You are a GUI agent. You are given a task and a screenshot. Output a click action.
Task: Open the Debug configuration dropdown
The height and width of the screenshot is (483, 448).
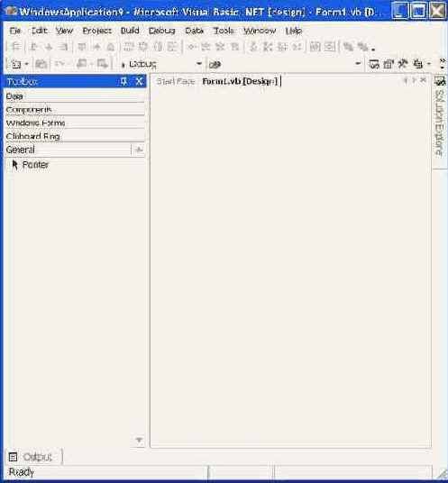199,64
